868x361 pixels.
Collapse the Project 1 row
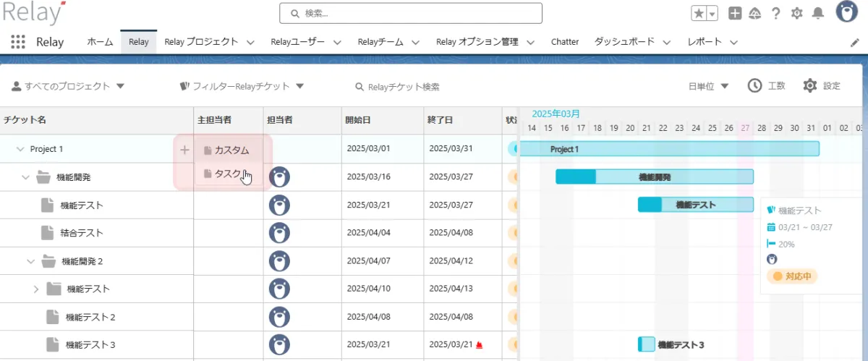coord(20,149)
